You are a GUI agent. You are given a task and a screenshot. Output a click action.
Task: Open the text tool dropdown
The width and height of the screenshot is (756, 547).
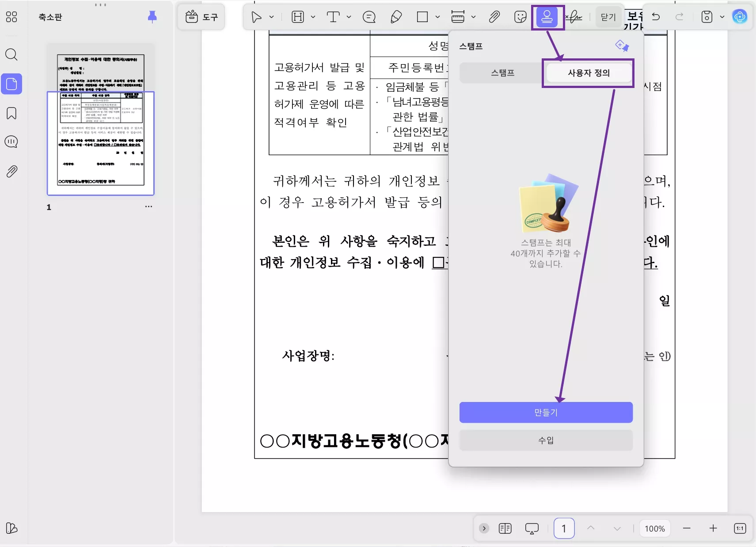349,17
